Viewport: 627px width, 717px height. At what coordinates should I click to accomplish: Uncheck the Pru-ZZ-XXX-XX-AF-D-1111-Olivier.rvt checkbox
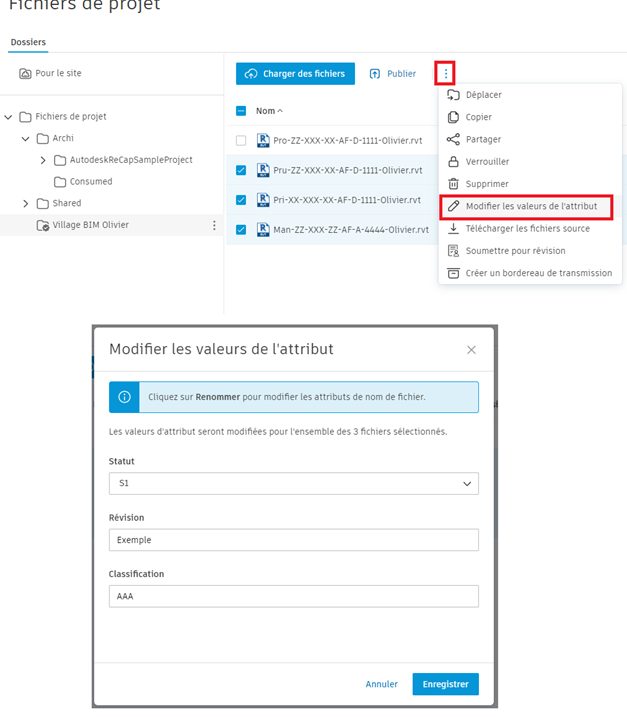(x=241, y=170)
